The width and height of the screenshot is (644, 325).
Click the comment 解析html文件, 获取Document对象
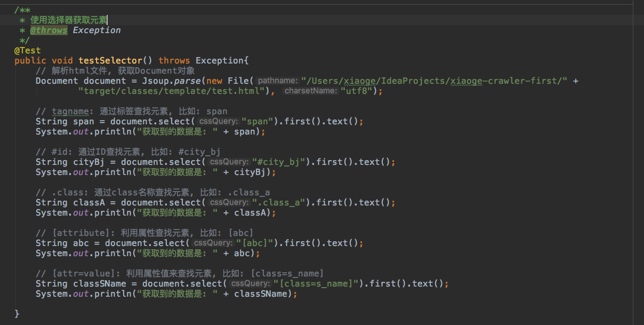tap(115, 70)
